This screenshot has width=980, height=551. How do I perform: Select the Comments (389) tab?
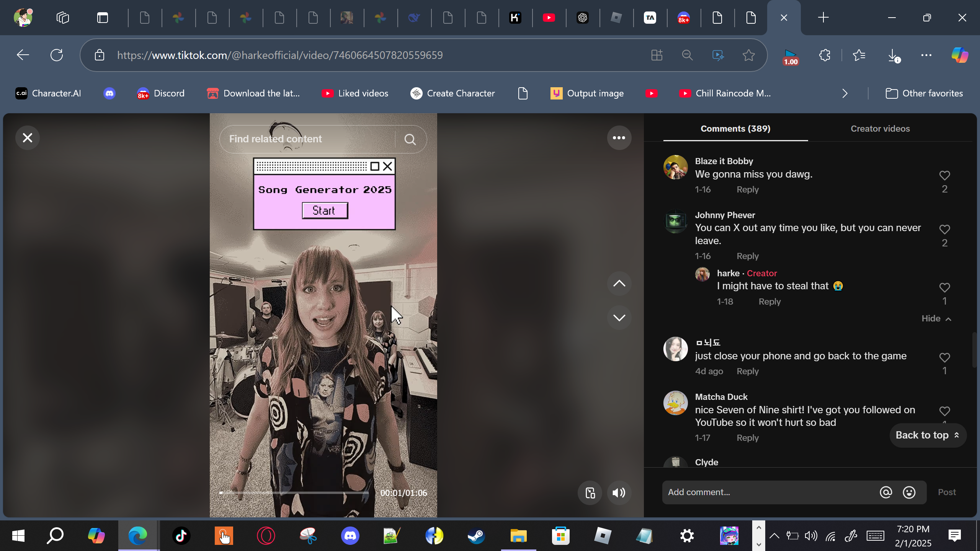pyautogui.click(x=735, y=129)
